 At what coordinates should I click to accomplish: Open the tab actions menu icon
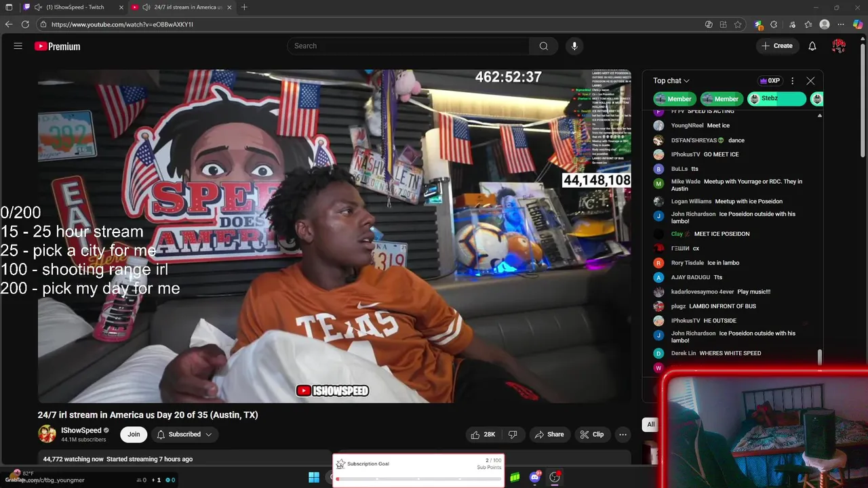tap(9, 7)
